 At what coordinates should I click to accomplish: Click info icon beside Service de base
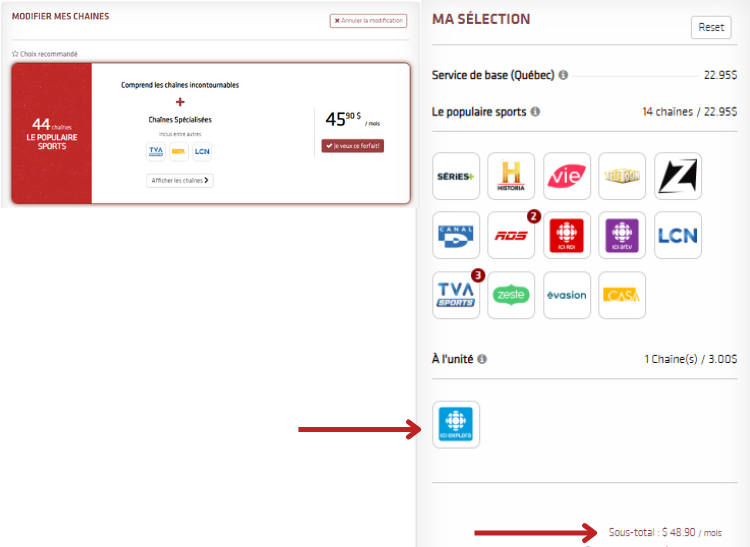click(563, 75)
